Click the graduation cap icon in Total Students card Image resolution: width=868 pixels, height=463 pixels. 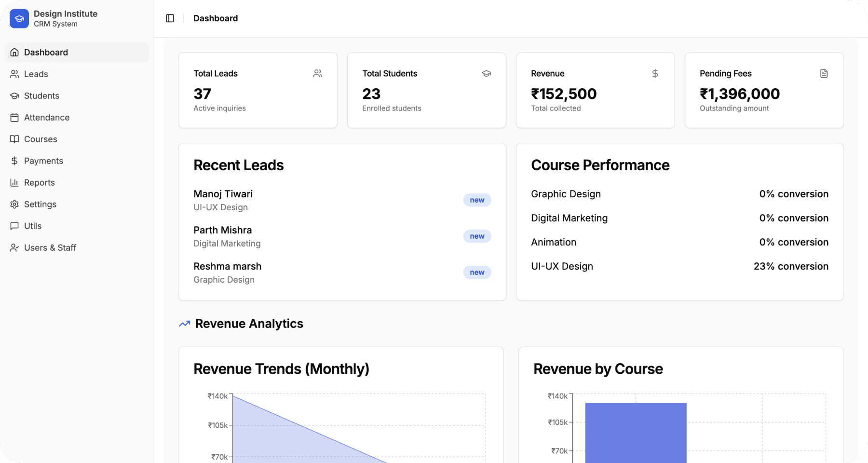point(486,73)
